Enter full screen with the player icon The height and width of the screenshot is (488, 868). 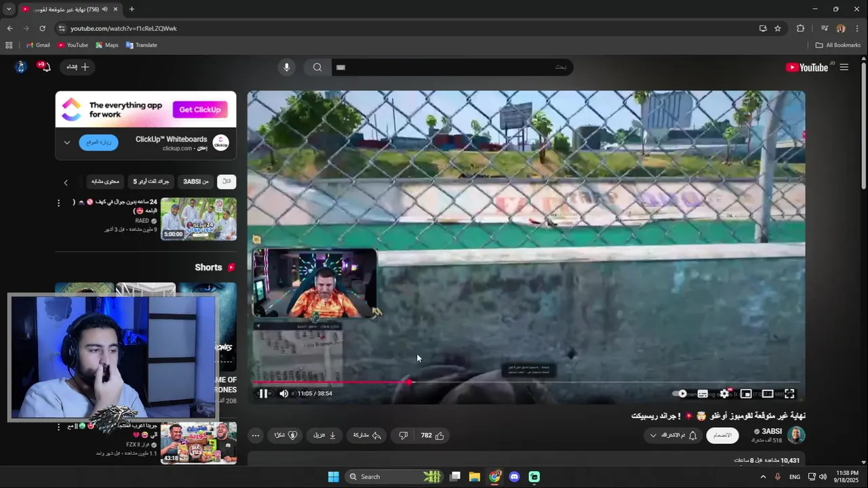789,393
